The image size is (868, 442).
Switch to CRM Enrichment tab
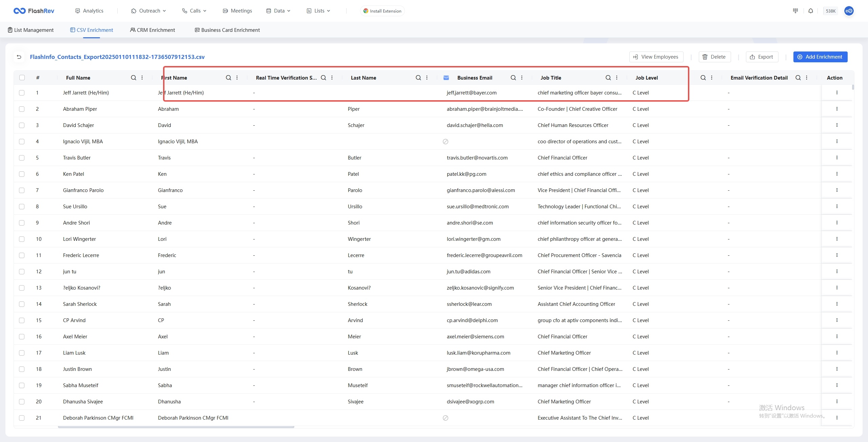click(x=153, y=30)
